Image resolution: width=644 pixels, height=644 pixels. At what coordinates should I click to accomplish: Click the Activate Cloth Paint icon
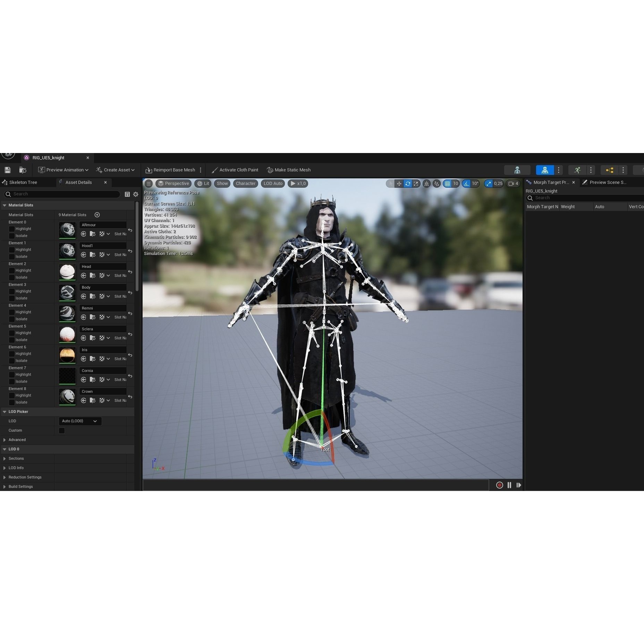214,170
